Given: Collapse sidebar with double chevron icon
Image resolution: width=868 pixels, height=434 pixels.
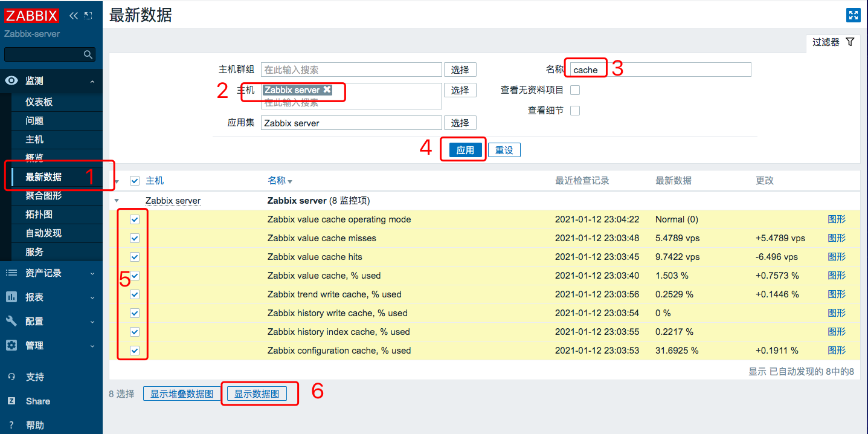Looking at the screenshot, I should (74, 15).
